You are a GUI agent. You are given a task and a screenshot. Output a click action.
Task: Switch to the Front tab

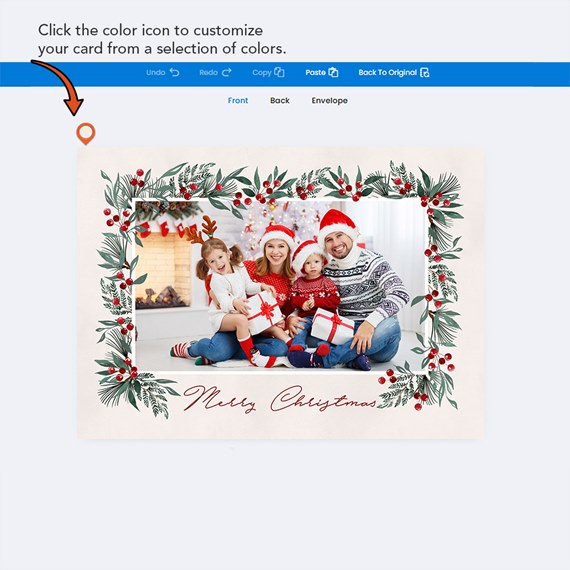(238, 100)
